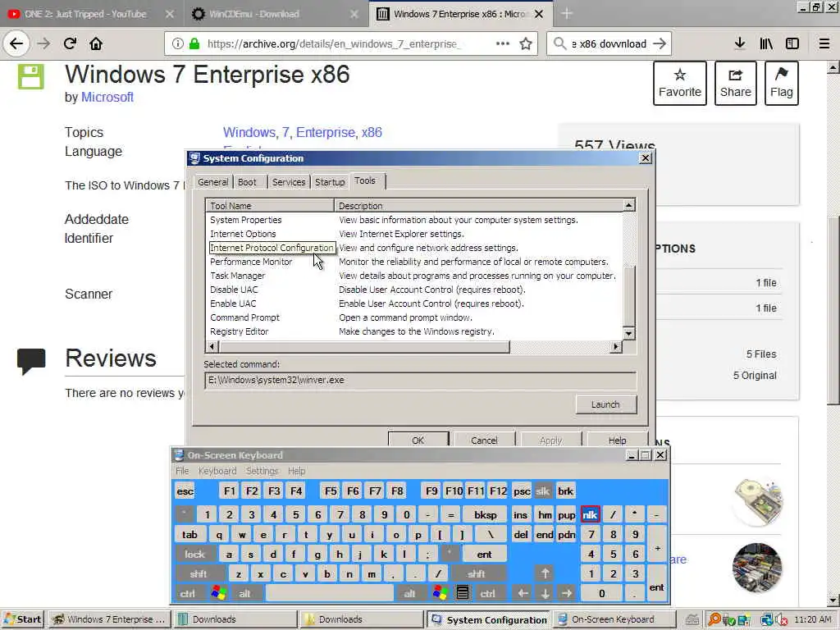Select the Disable UAC tool row
This screenshot has height=630, width=840.
[x=414, y=290]
